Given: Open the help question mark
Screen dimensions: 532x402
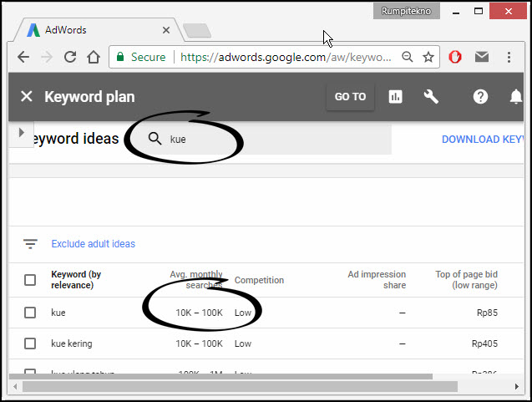Looking at the screenshot, I should [480, 97].
